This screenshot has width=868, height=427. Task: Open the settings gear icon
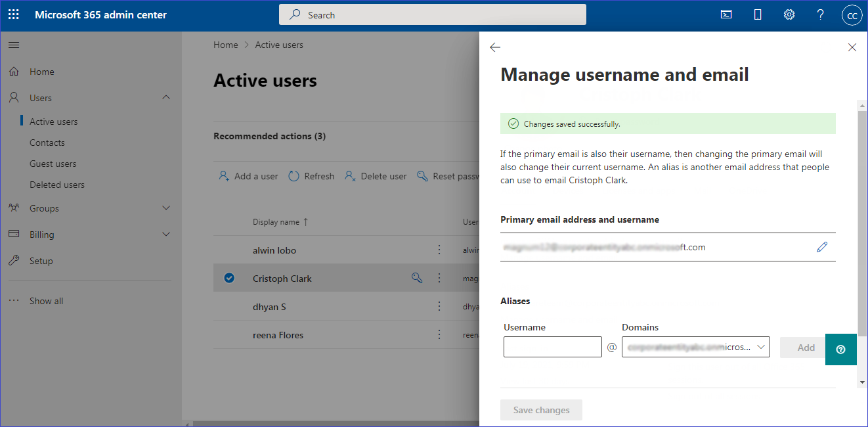(x=789, y=14)
